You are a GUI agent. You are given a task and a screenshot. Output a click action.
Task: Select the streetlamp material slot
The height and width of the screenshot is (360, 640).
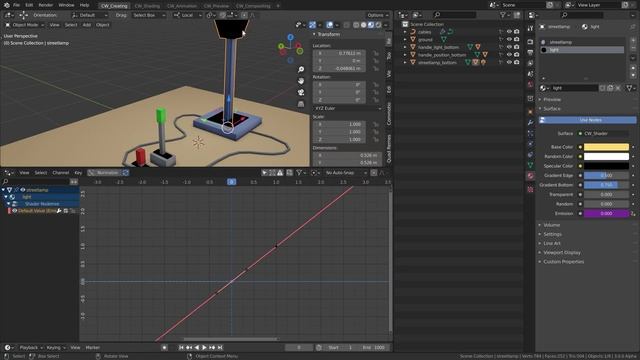[582, 42]
